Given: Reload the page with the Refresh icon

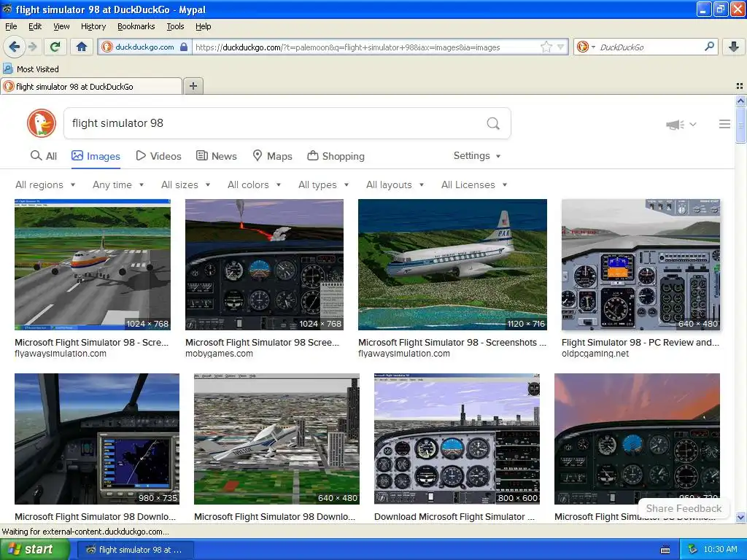Looking at the screenshot, I should tap(55, 47).
